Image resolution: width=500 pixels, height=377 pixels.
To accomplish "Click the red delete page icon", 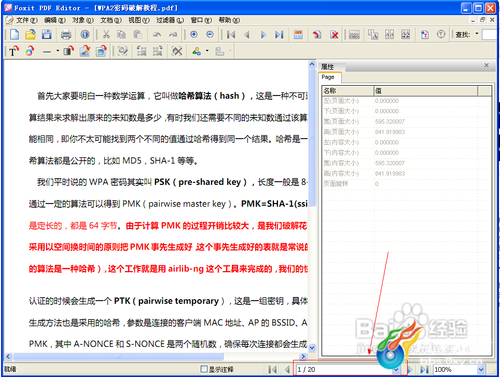I will point(334,34).
